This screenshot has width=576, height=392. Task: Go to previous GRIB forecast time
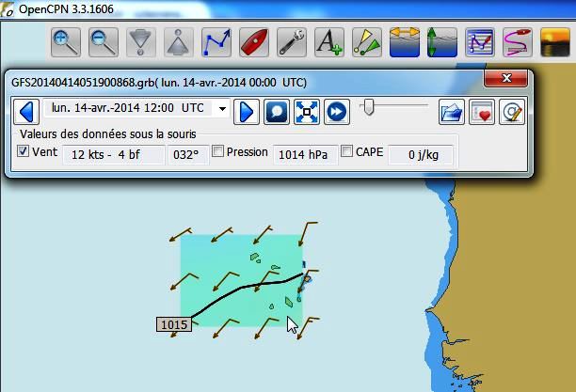click(x=26, y=112)
